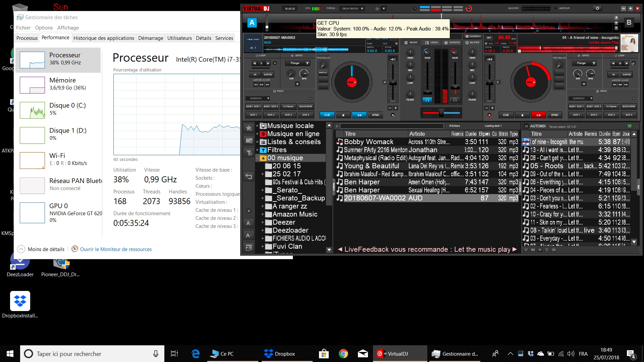The image size is (644, 362).
Task: Switch mixer panel to SCRATCH tab
Action: click(452, 43)
